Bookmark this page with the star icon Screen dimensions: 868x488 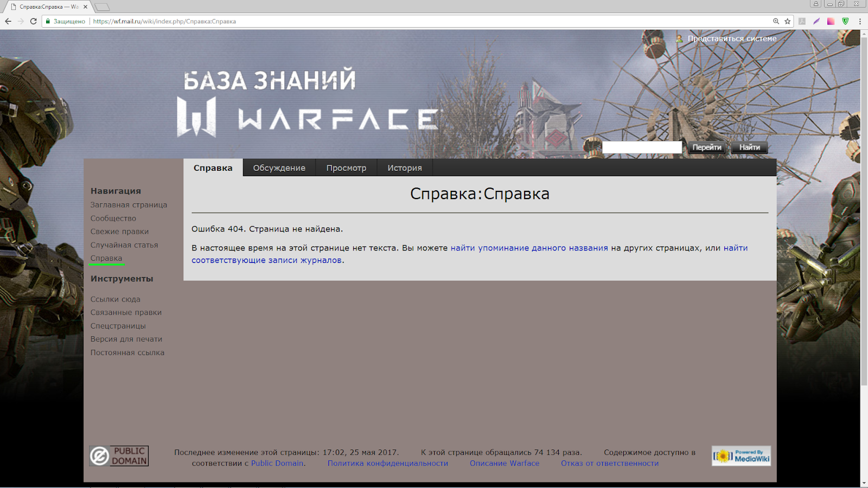pyautogui.click(x=788, y=21)
